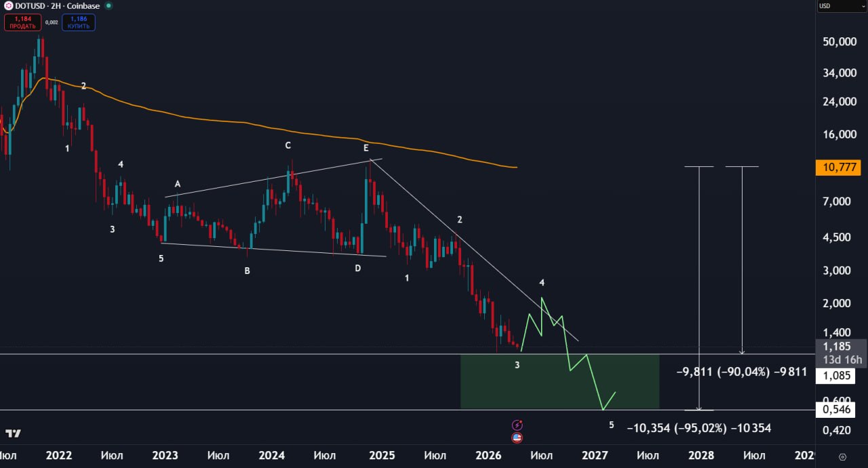Open chart settings gear in corner

coord(842,456)
